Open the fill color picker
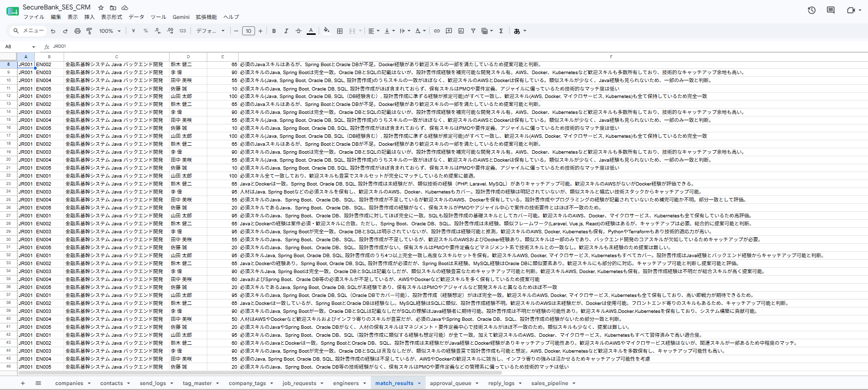 (x=327, y=31)
